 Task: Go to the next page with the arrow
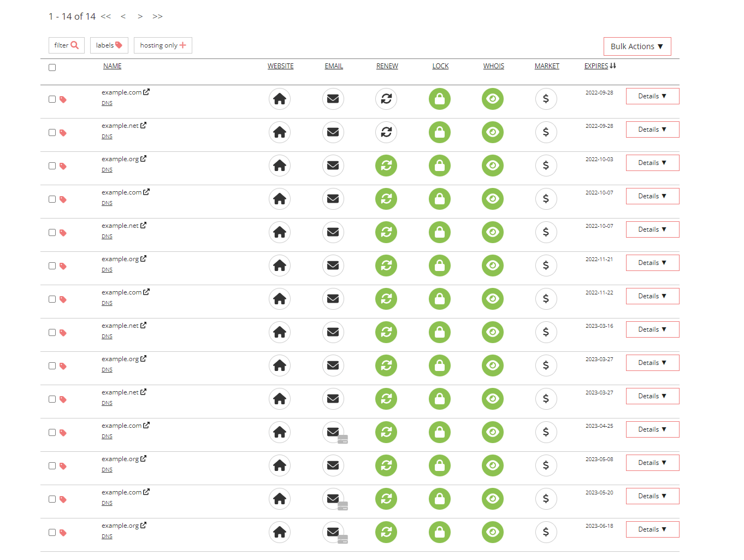pyautogui.click(x=140, y=16)
